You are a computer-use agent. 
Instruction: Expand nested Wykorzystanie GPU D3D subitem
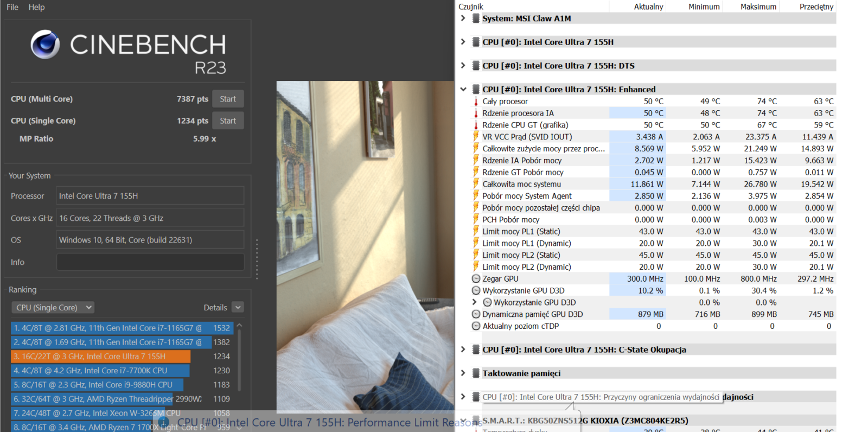point(474,302)
